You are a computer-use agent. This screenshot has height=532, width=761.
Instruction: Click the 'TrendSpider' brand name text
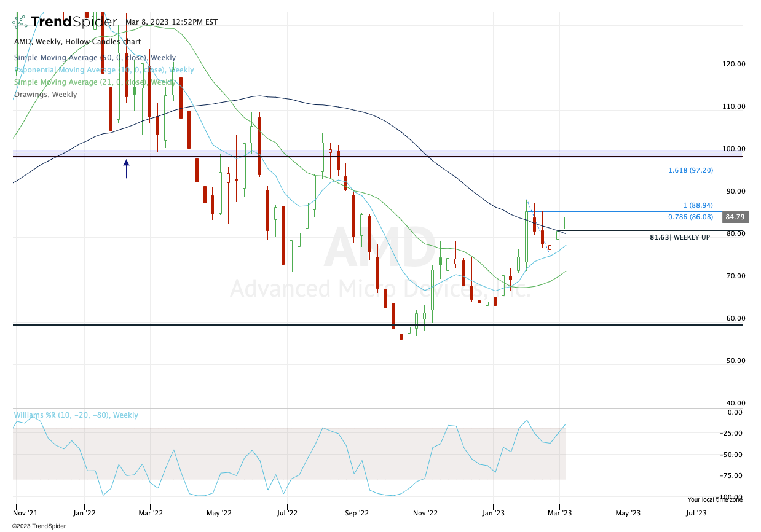(x=74, y=22)
